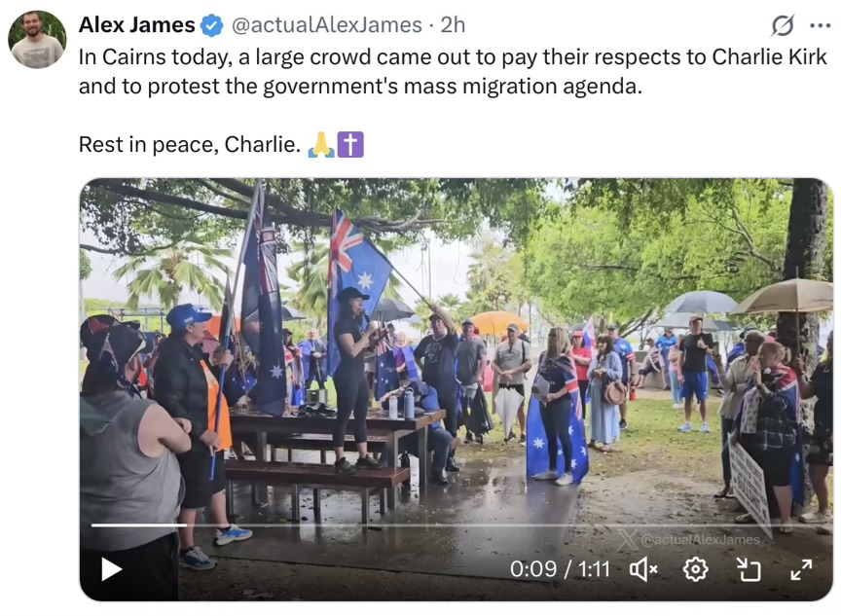Seek within the unplayed gray part of the timeline
Screen dimensions: 841x616
click(x=503, y=525)
